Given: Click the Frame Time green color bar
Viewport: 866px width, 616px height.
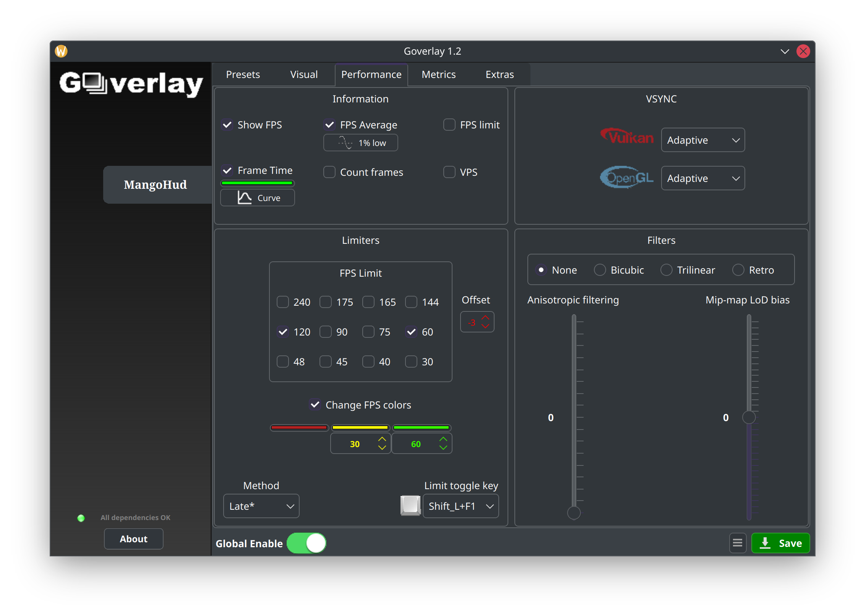Looking at the screenshot, I should (257, 183).
